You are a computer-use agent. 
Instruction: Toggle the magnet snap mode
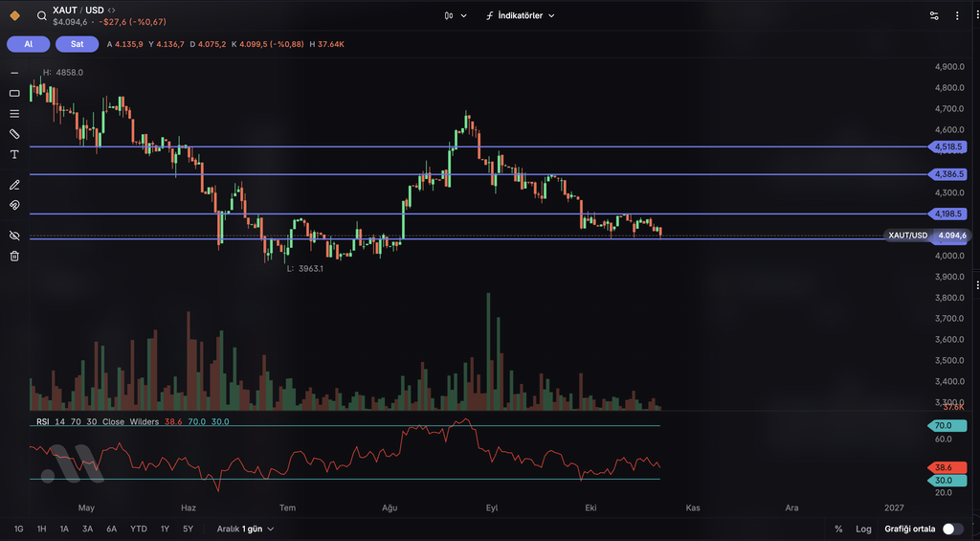(x=14, y=205)
